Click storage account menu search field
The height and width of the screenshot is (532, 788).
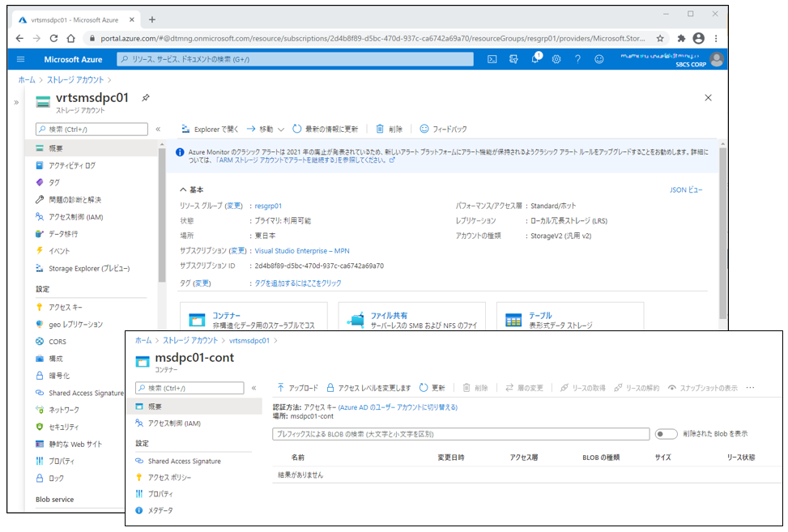tap(92, 129)
